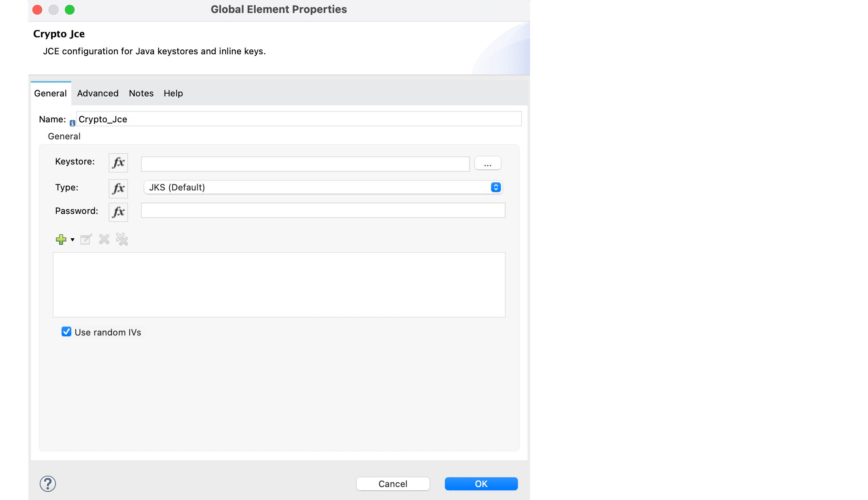Select the JKS Default type option
Screen dimensions: 868x500
click(x=322, y=187)
